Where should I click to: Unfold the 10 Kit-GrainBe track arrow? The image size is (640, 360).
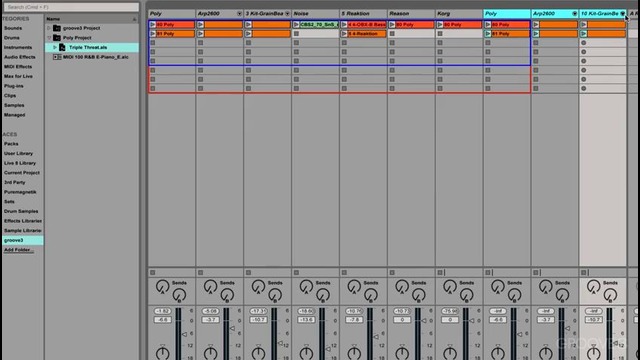[x=622, y=14]
